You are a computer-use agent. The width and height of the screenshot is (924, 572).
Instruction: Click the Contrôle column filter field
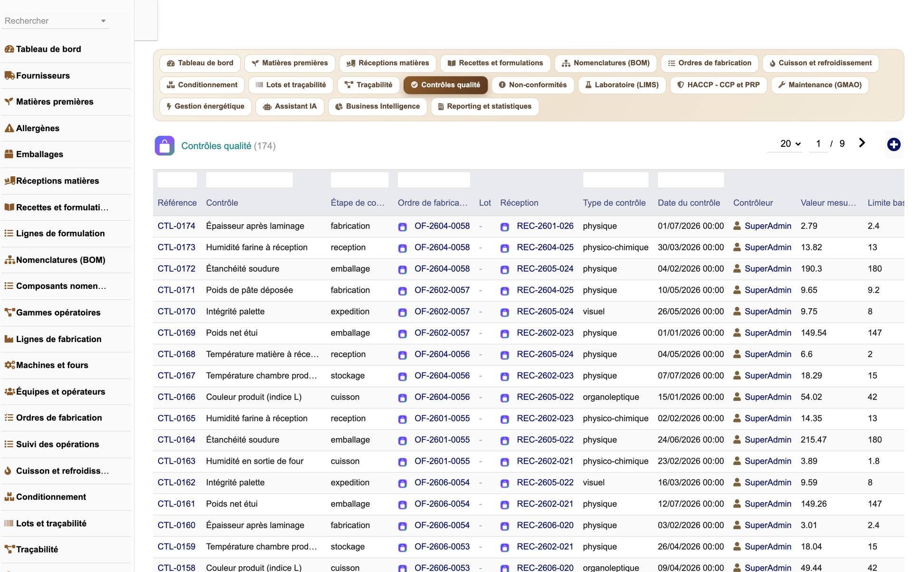pyautogui.click(x=249, y=180)
